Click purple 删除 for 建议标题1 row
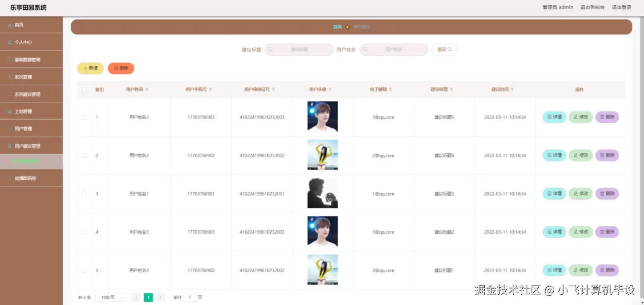The width and height of the screenshot is (644, 305). pyautogui.click(x=607, y=270)
